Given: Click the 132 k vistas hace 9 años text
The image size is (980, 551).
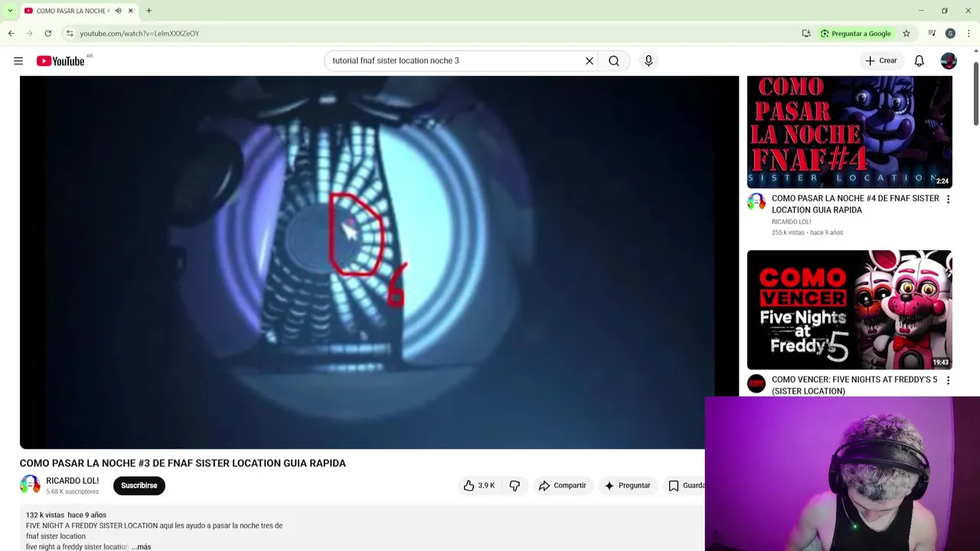Looking at the screenshot, I should coord(66,515).
